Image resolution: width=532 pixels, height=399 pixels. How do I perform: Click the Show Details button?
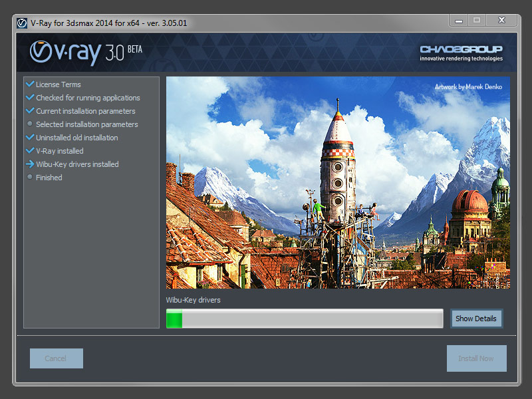coord(476,319)
